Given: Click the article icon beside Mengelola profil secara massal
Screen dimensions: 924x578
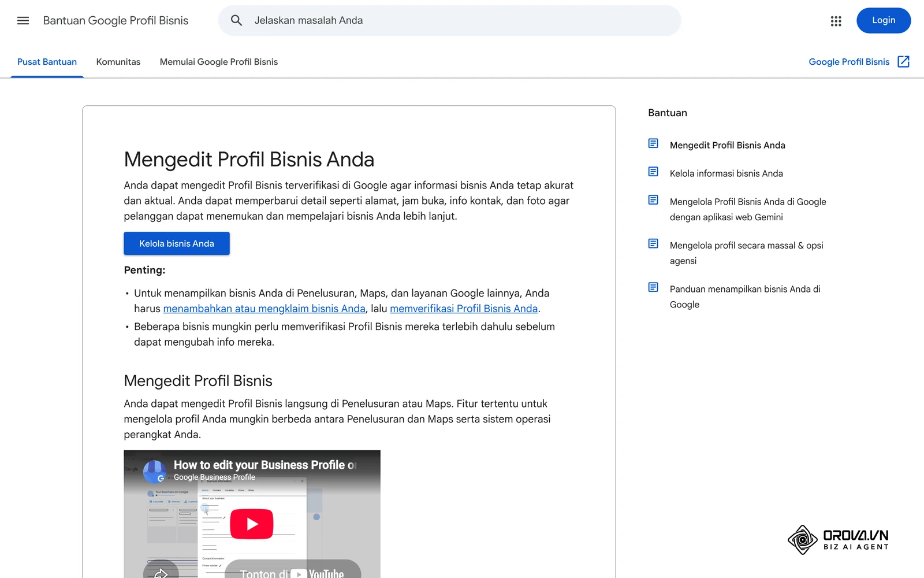Looking at the screenshot, I should click(x=653, y=243).
